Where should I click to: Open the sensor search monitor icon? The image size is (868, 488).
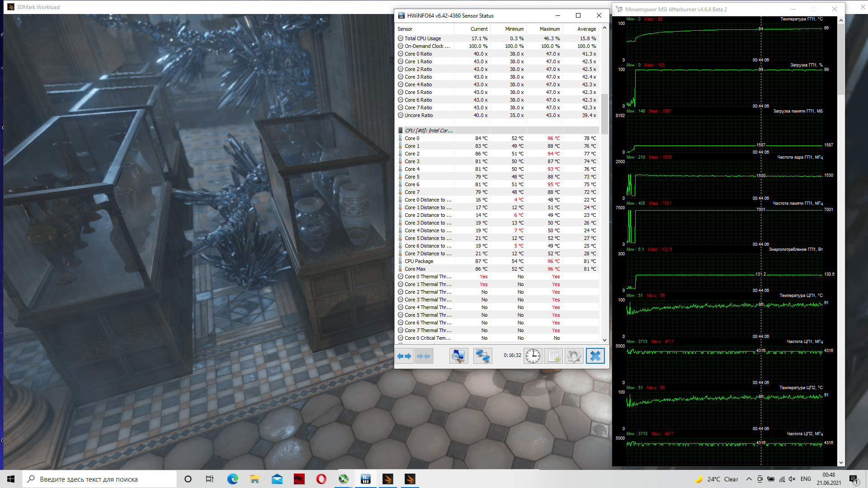tap(458, 356)
